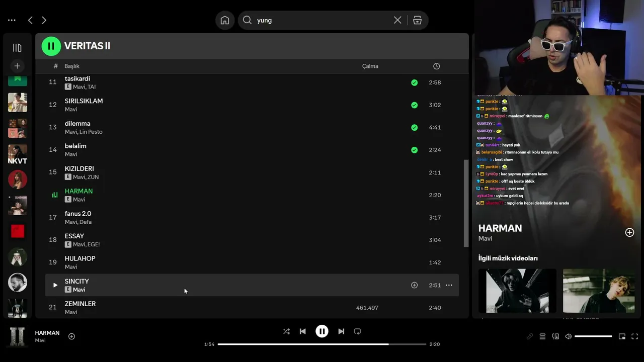Screen dimensions: 644x362
Task: Select the belalim track title
Action: click(75, 146)
